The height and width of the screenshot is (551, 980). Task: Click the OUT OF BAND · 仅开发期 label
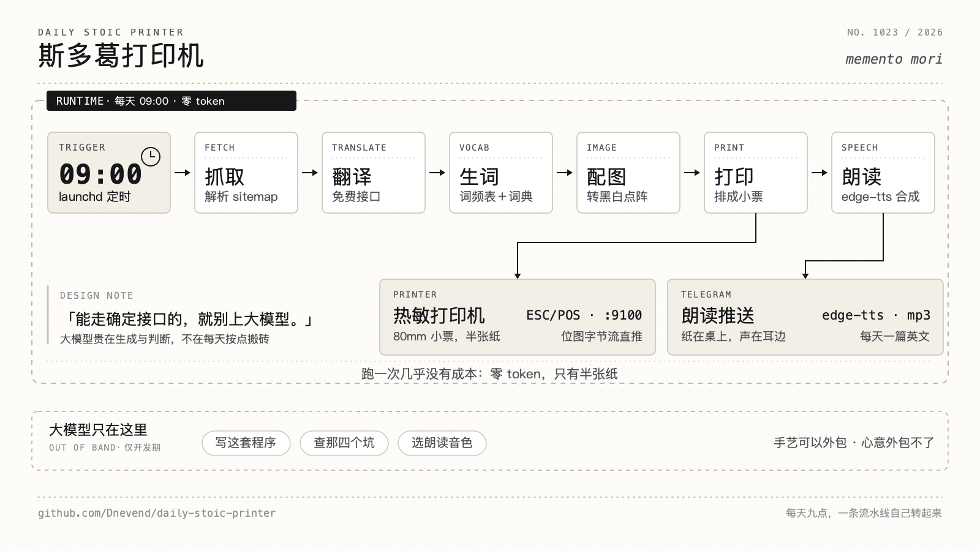pos(105,448)
